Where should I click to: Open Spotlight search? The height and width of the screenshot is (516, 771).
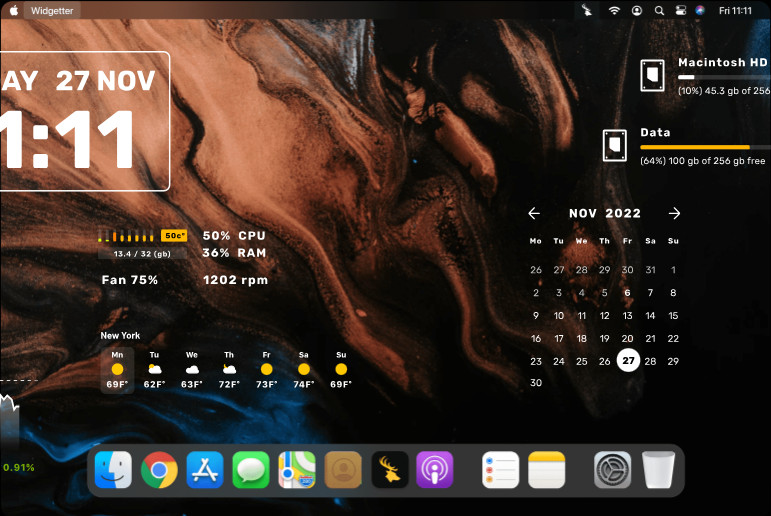tap(659, 10)
